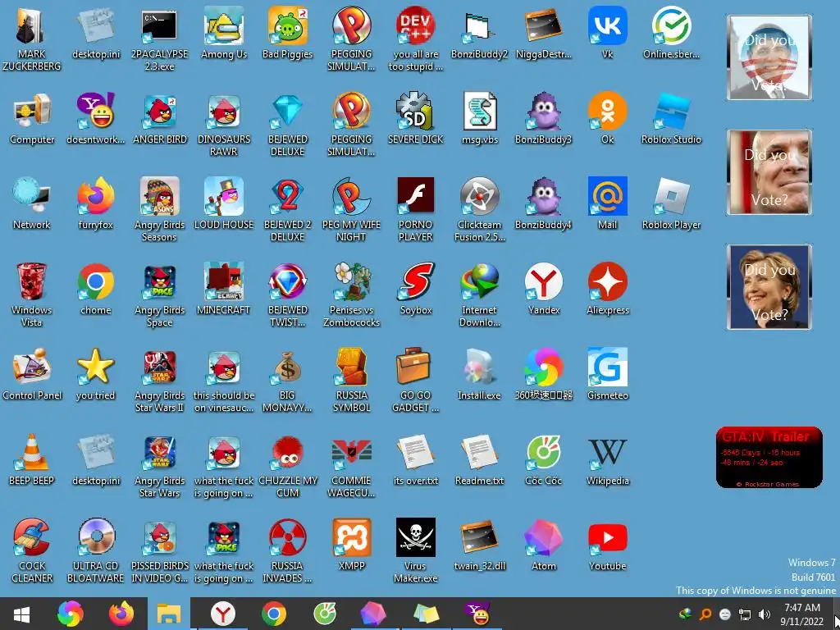Viewport: 840px width, 630px height.
Task: Click the volume speaker tray icon
Action: tap(765, 614)
